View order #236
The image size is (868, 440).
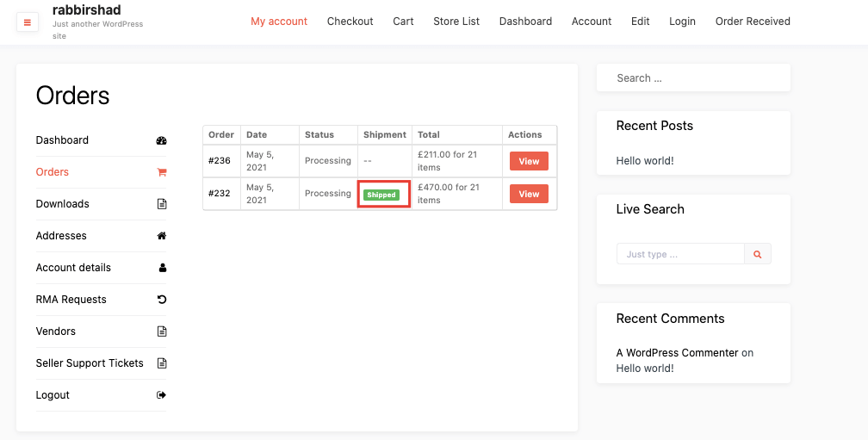[x=529, y=162]
